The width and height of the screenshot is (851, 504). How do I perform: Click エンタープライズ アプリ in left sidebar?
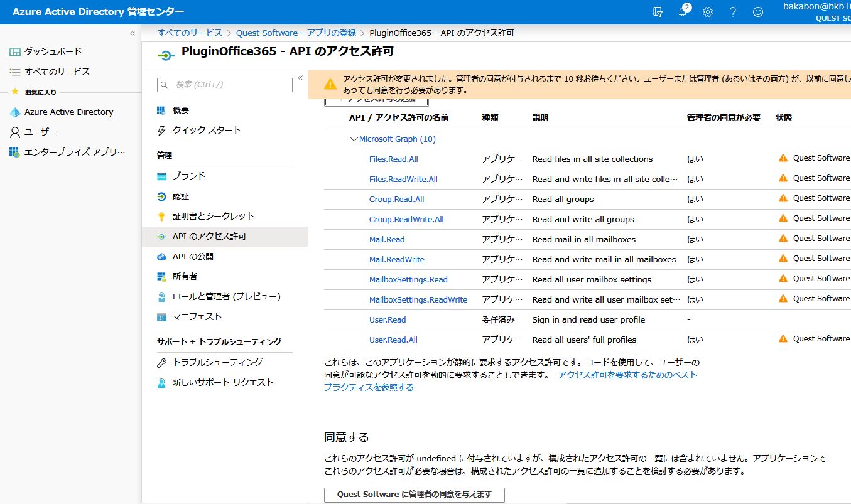pos(75,152)
